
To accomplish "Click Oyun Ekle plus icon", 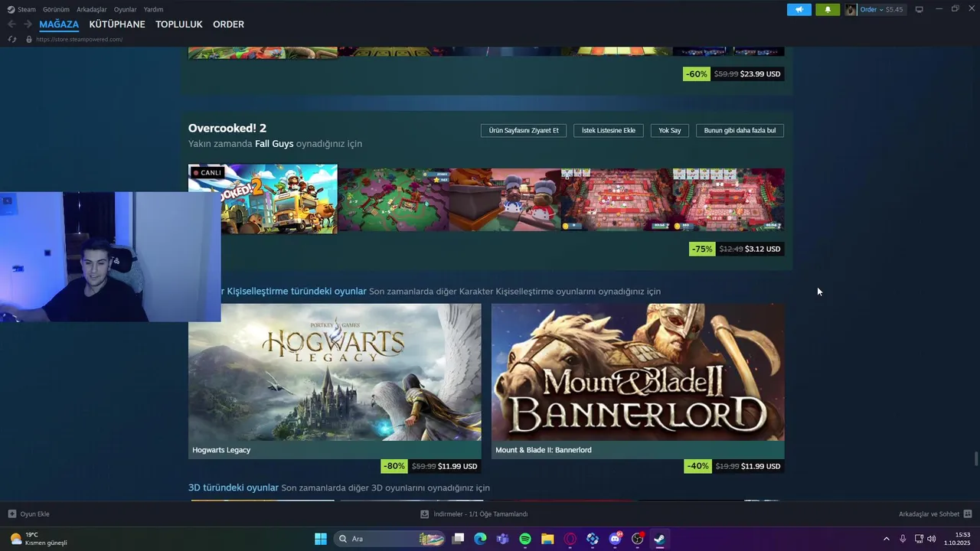I will 12,514.
